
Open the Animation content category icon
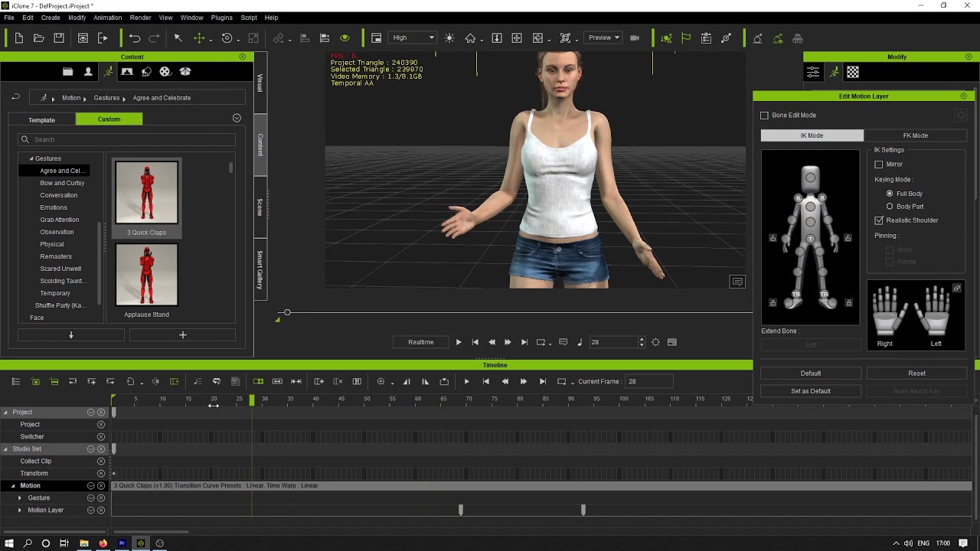(108, 72)
